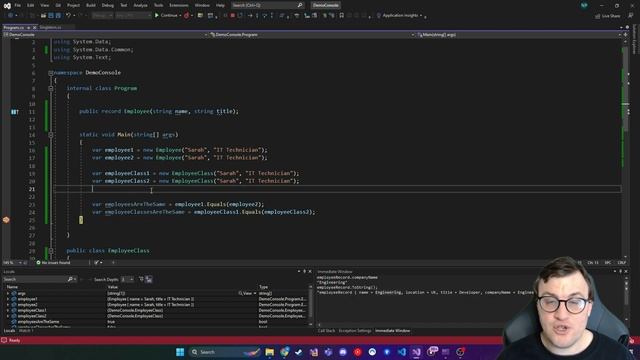The height and width of the screenshot is (360, 640).
Task: Collapse the Program class code block
Action: pyautogui.click(x=51, y=88)
